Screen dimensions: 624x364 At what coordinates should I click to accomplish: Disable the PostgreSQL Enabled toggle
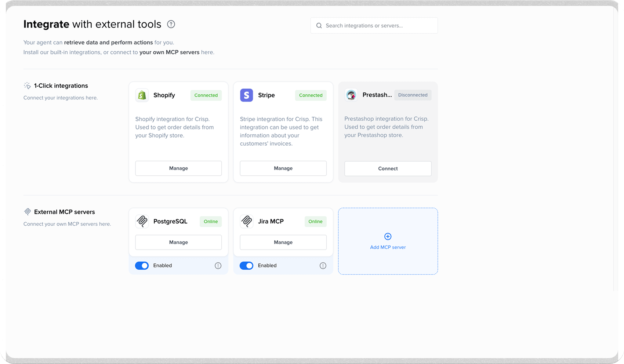click(x=142, y=265)
